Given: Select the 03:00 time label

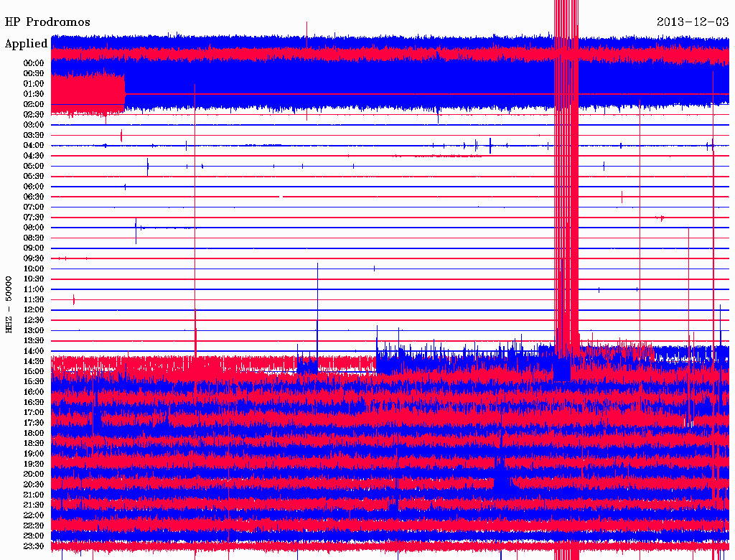Looking at the screenshot, I should pos(34,125).
